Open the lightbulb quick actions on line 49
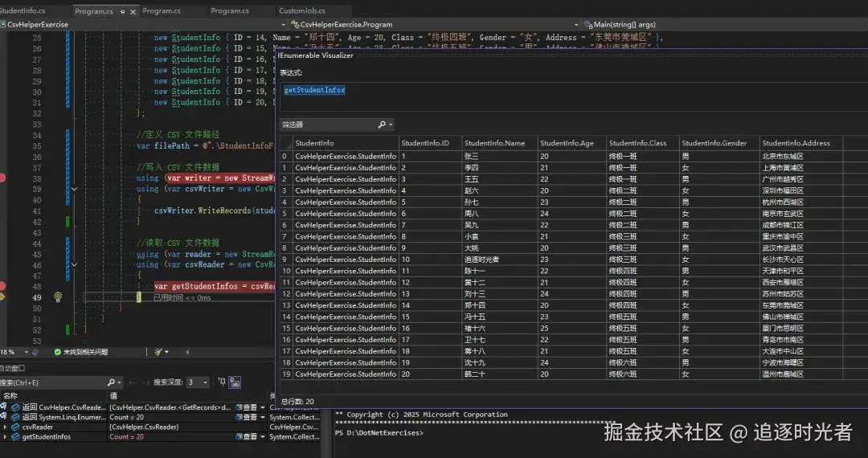This screenshot has height=458, width=868. [58, 297]
